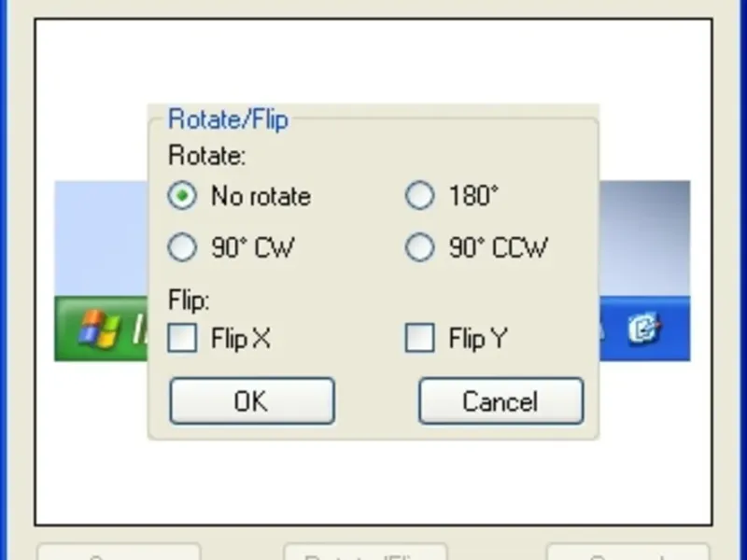Select the No rotate option
The height and width of the screenshot is (560, 747).
click(x=184, y=196)
